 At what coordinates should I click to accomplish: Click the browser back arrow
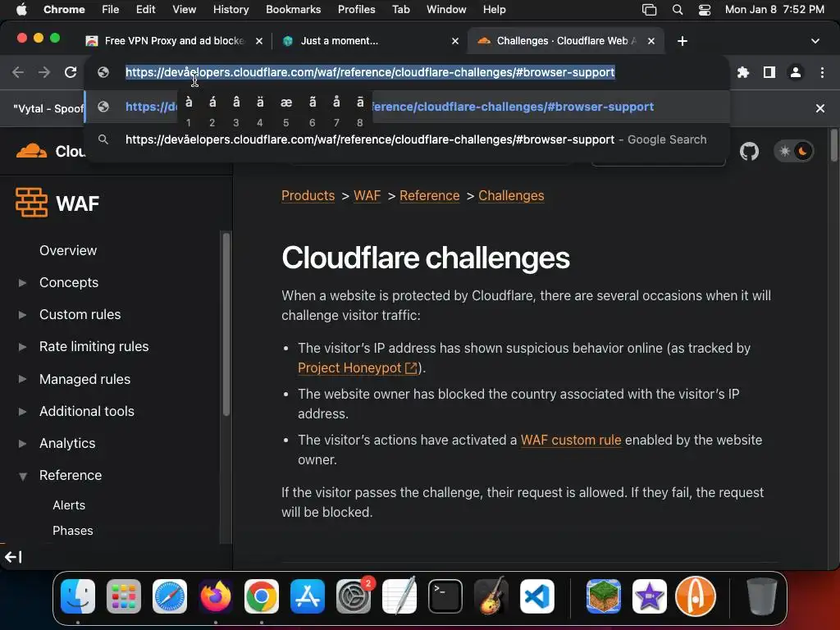(x=18, y=72)
